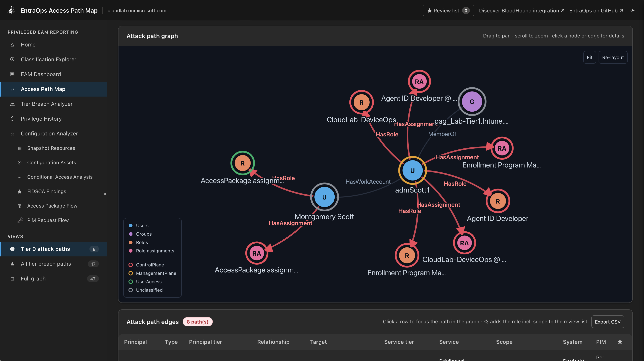Click the Unclassified legend ring
The image size is (644, 361).
pyautogui.click(x=130, y=290)
